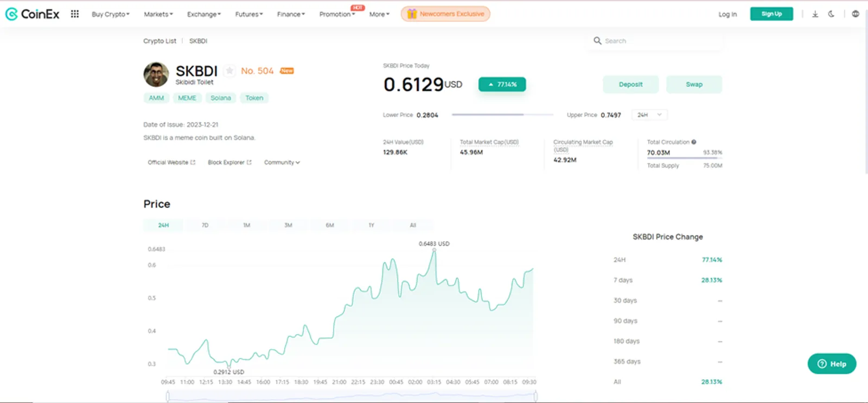Select the 7D chart tab
The image size is (868, 403).
[x=205, y=225]
